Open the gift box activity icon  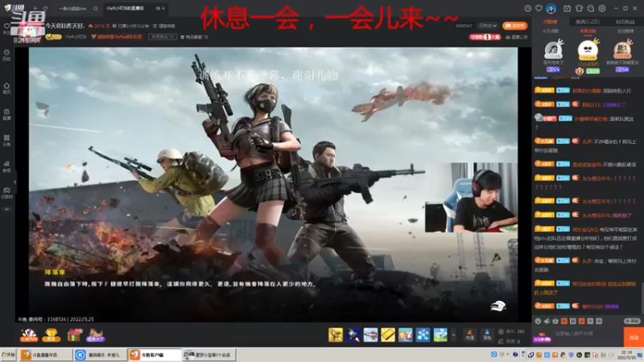pyautogui.click(x=74, y=335)
